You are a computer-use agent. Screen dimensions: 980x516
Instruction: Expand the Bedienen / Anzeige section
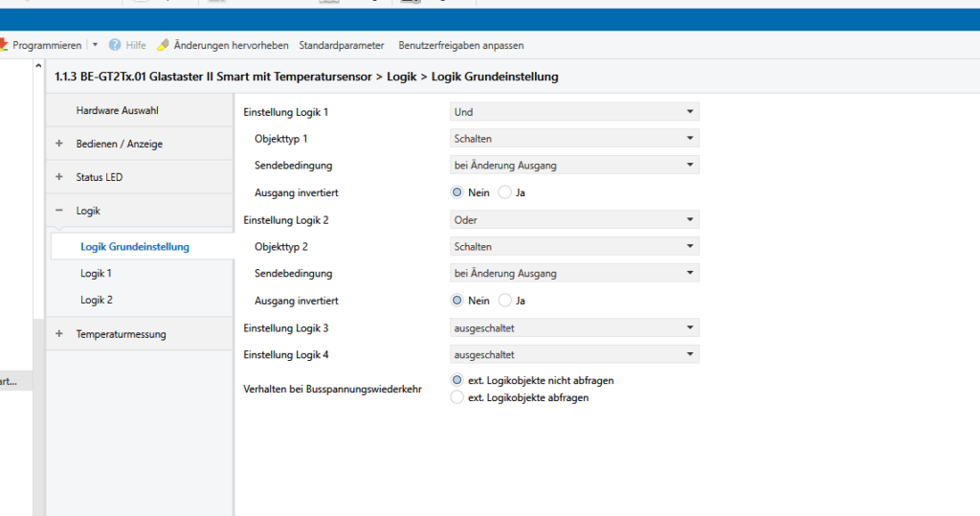59,144
